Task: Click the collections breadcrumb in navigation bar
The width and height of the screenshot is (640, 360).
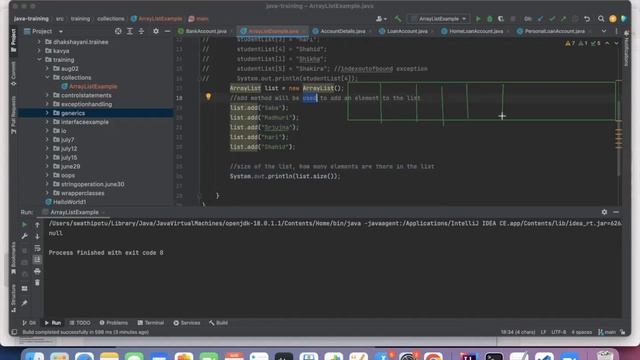Action: [x=111, y=19]
